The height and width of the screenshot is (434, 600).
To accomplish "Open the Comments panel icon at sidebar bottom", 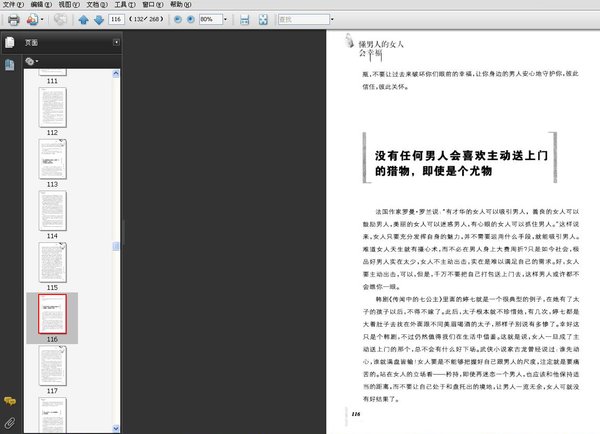I will tap(10, 400).
